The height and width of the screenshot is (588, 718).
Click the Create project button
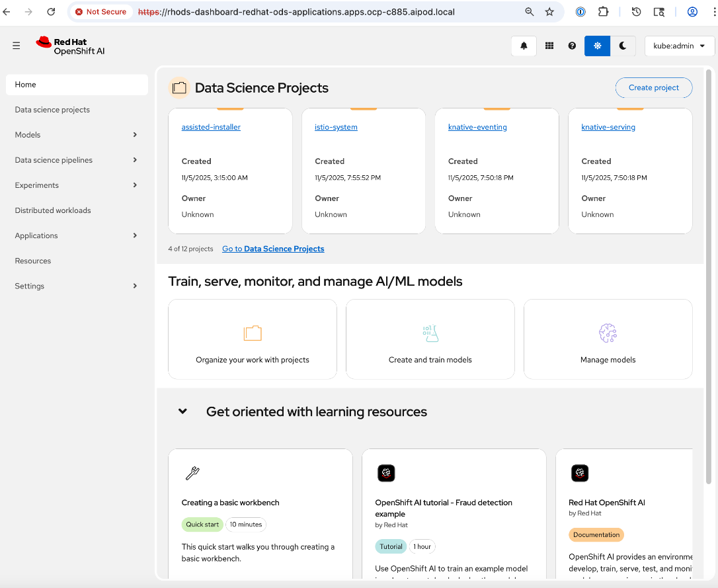click(653, 87)
